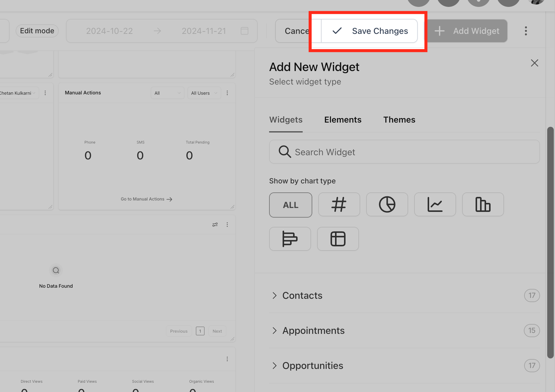The width and height of the screenshot is (555, 392).
Task: Focus the Search Widget input field
Action: pyautogui.click(x=404, y=152)
